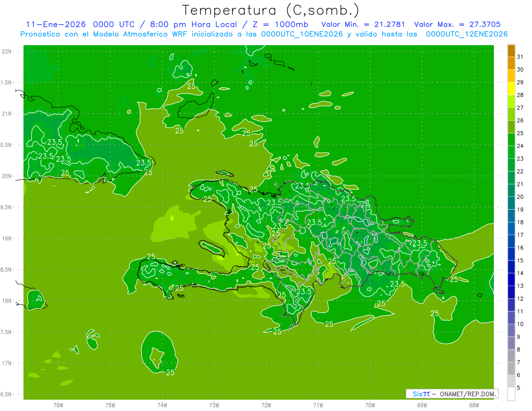Click the title "Temperatura (C,somb.)"
This screenshot has width=532, height=411.
(271, 10)
